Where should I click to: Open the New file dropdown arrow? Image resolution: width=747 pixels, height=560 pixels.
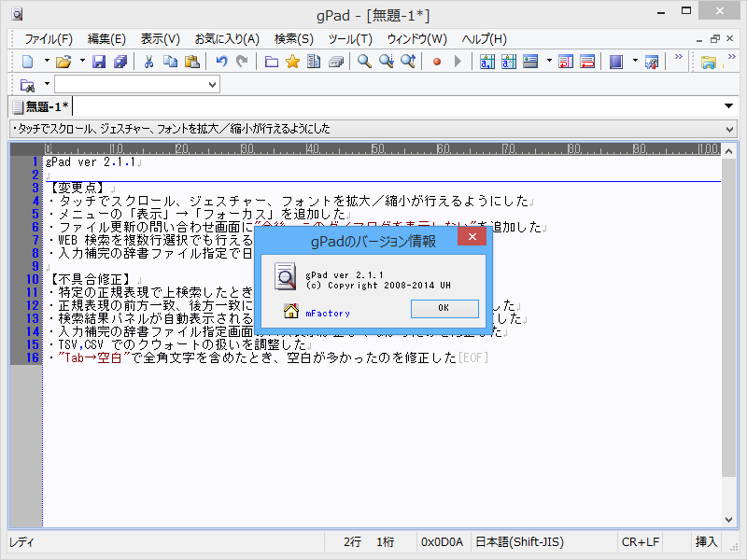coord(47,61)
